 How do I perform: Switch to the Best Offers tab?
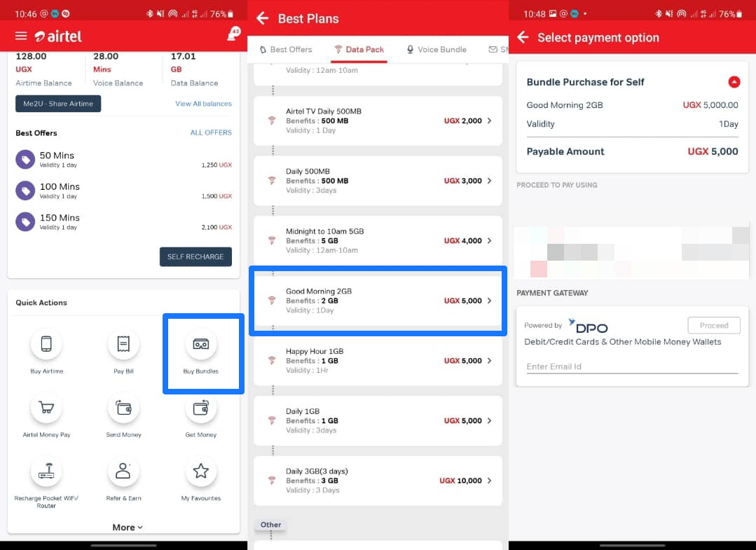[x=286, y=50]
